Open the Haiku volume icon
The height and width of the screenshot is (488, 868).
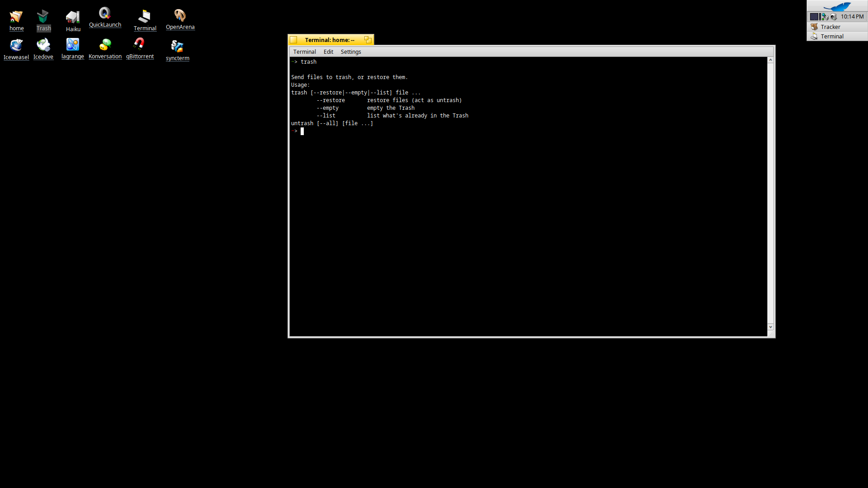point(73,18)
